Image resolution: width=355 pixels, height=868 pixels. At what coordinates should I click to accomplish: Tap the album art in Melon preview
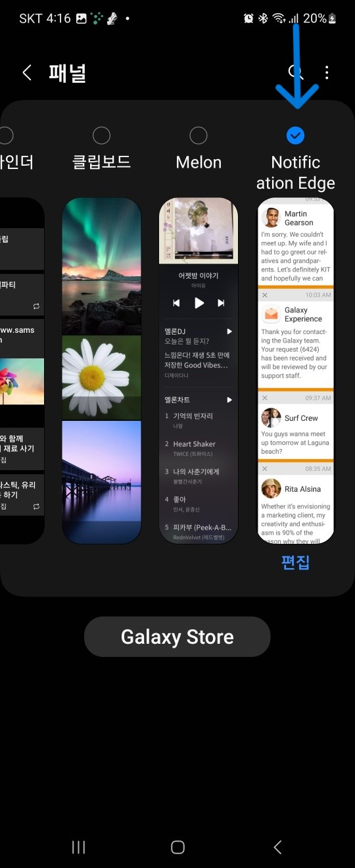click(x=199, y=229)
